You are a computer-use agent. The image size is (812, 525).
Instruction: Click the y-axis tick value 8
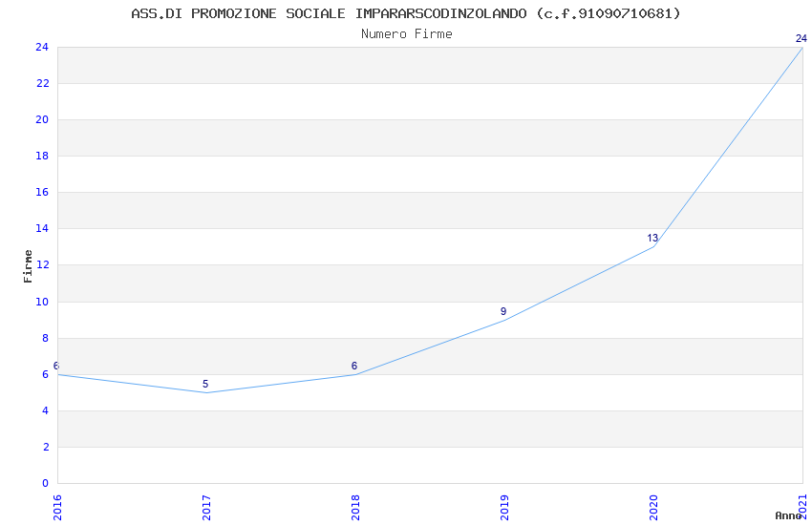[46, 338]
